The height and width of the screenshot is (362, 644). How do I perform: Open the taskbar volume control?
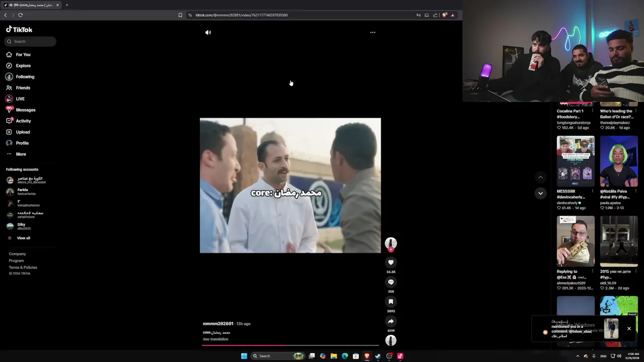coord(619,356)
